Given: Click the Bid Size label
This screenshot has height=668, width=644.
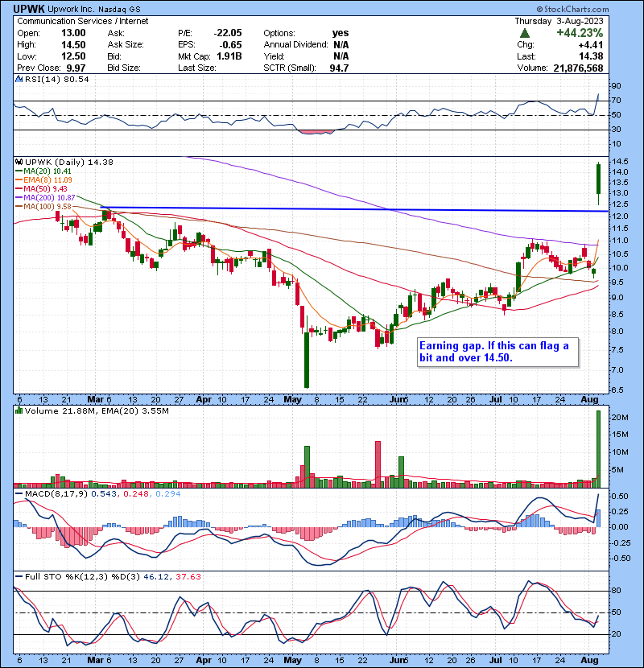Looking at the screenshot, I should 124,68.
